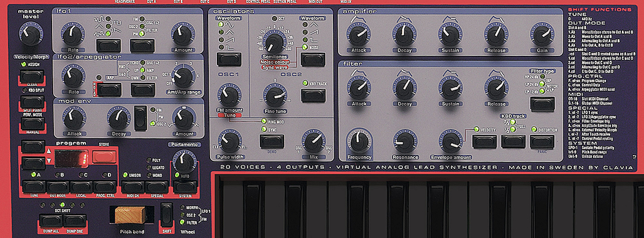The image size is (644, 238).
Task: Cycle the LFO2 destination button (OSC1+2/AMP/FILTER)
Action: tap(142, 89)
